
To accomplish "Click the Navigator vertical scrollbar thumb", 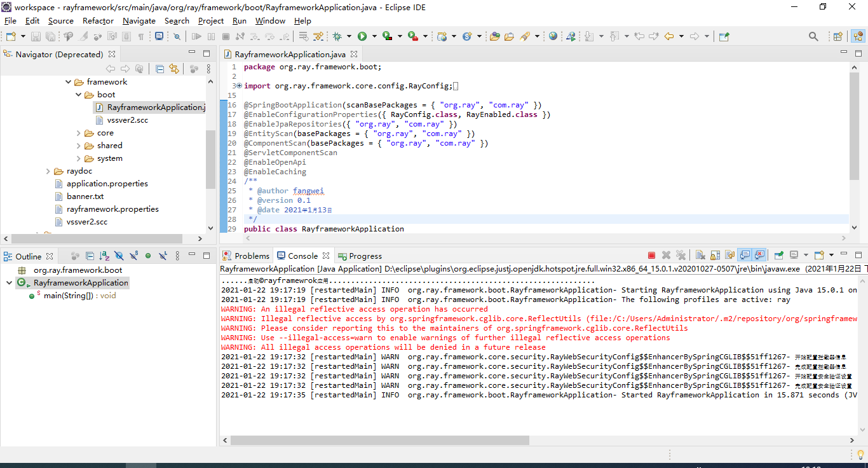I will (x=210, y=158).
